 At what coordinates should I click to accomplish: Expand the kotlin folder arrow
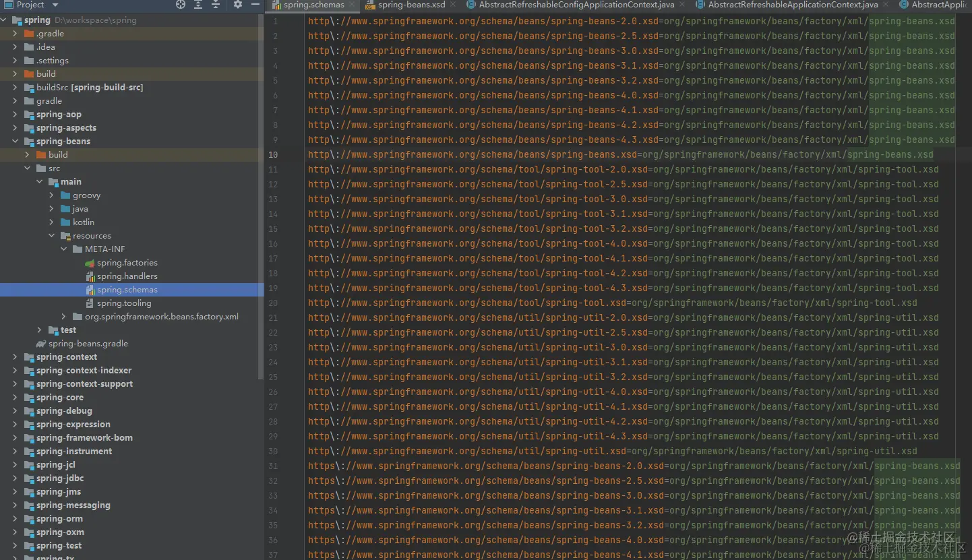[51, 222]
